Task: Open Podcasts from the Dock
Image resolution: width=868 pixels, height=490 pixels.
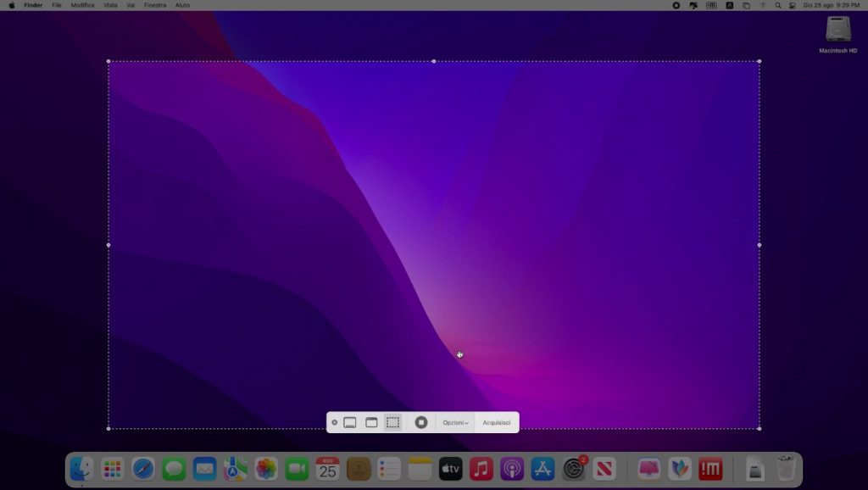Action: (x=512, y=468)
